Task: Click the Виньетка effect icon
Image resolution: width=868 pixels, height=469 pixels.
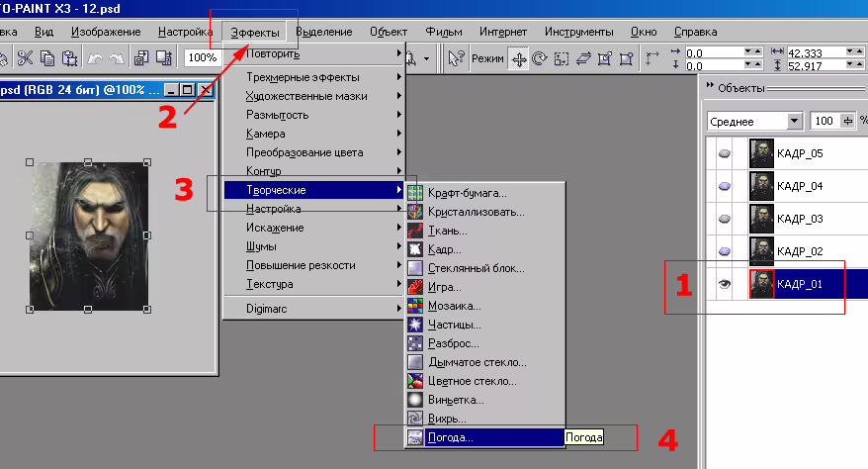Action: (415, 400)
